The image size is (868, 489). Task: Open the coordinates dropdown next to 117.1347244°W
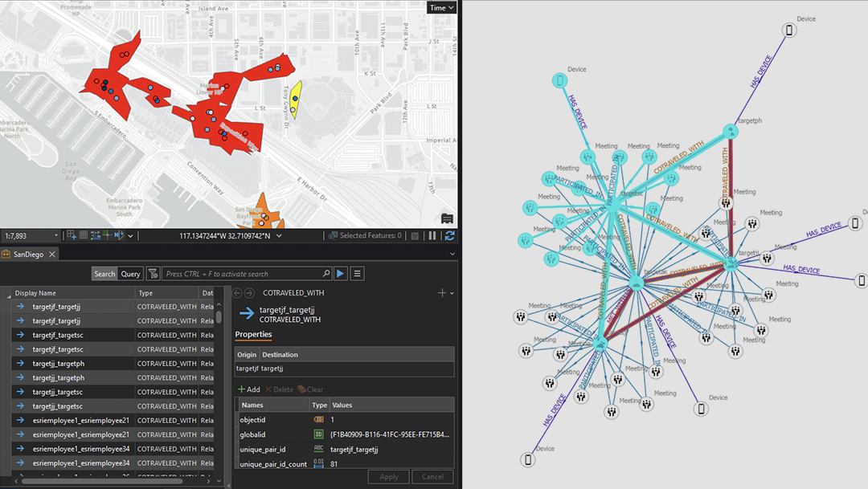[278, 236]
